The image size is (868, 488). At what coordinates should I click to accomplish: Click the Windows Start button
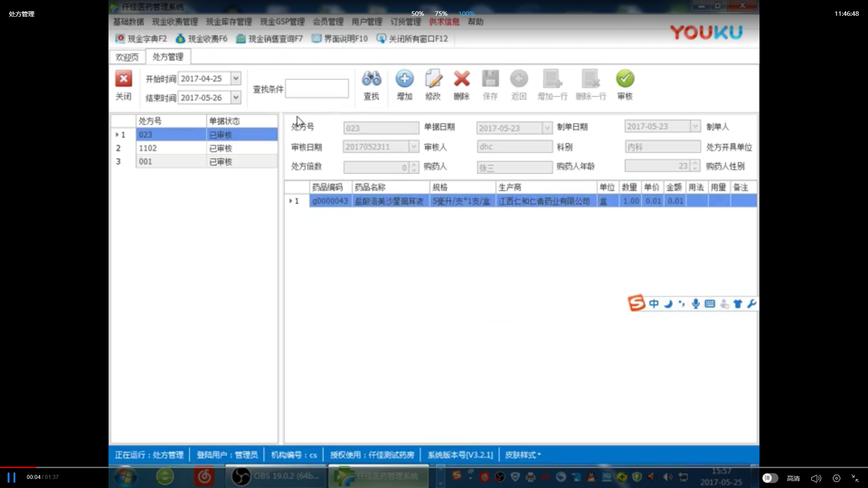(125, 477)
